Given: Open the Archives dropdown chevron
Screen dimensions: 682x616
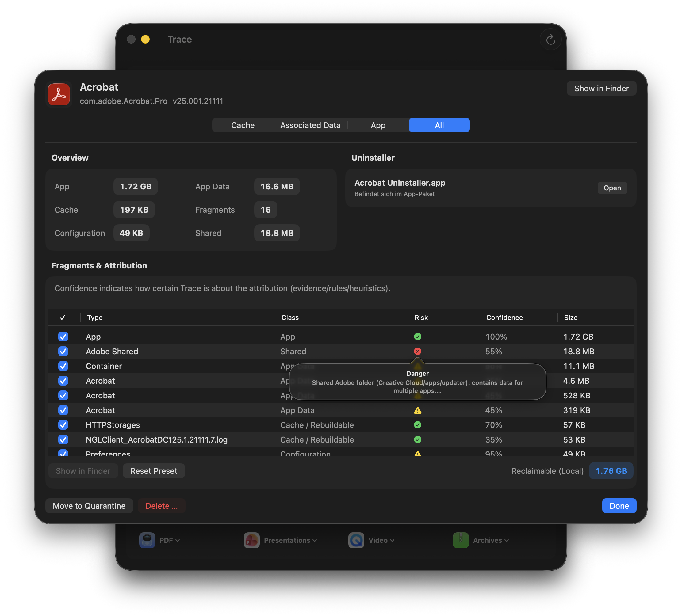Looking at the screenshot, I should [x=506, y=540].
